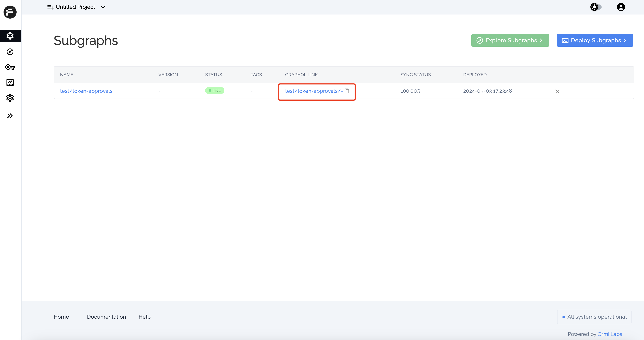Click the new project list-plus icon
The image size is (644, 340).
click(x=50, y=7)
